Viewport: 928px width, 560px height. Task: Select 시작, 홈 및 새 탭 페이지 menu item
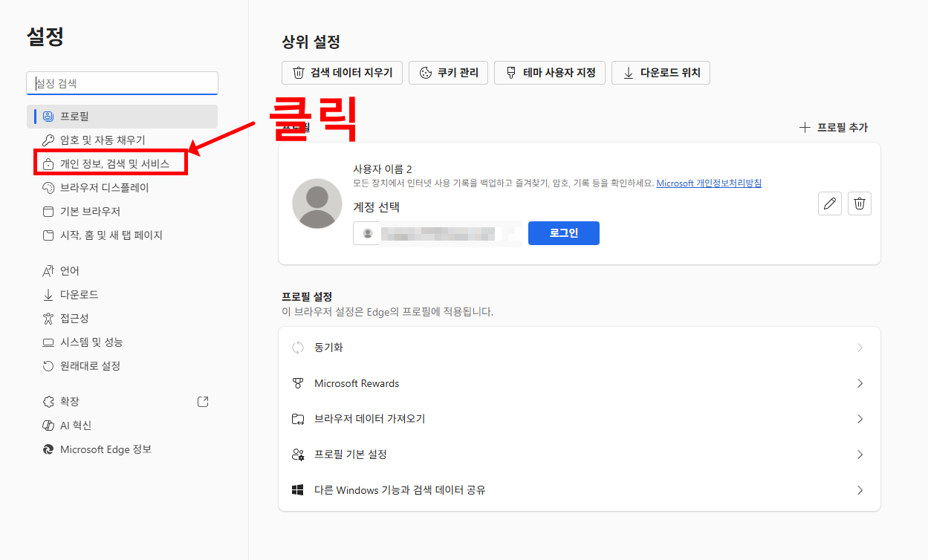tap(123, 235)
